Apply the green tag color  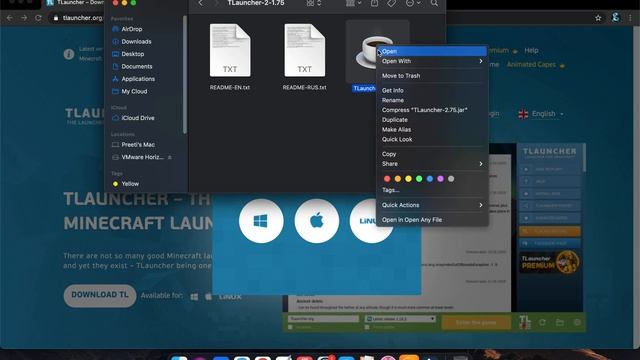[x=419, y=179]
